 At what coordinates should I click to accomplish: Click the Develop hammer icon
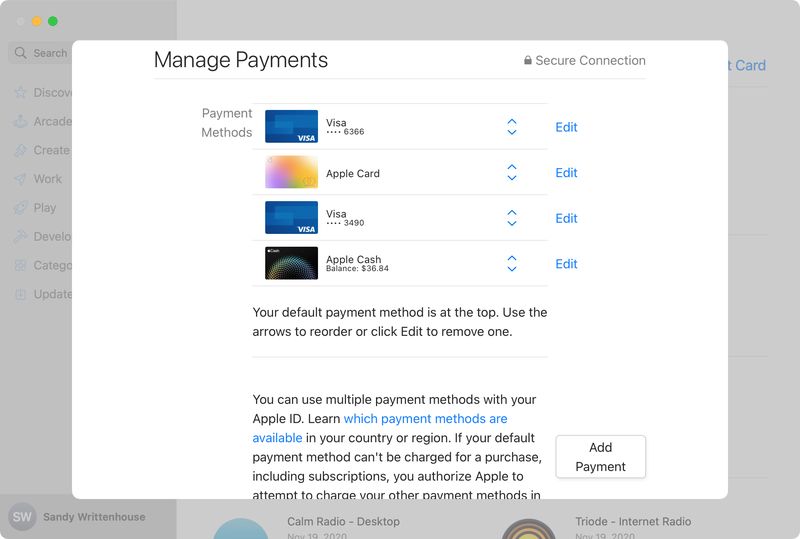(x=20, y=236)
